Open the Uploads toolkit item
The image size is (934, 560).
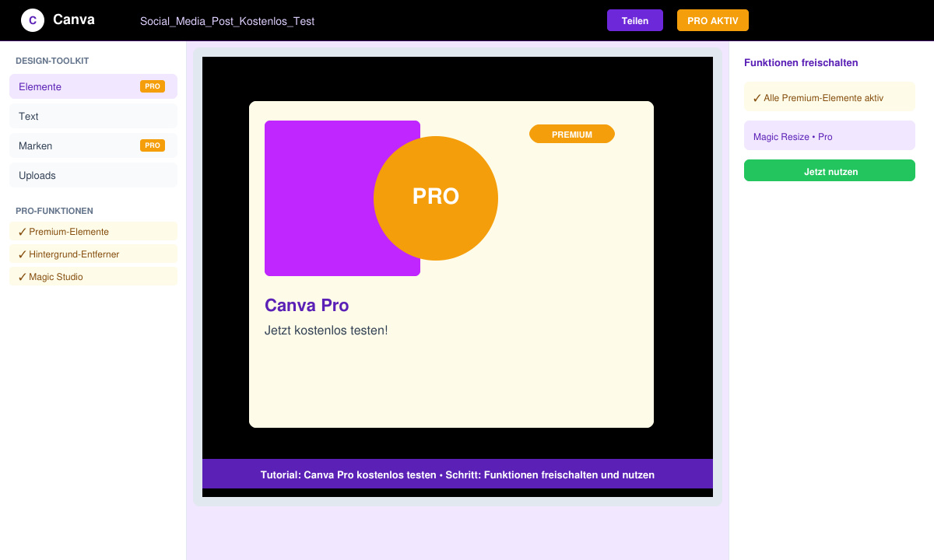tap(93, 175)
